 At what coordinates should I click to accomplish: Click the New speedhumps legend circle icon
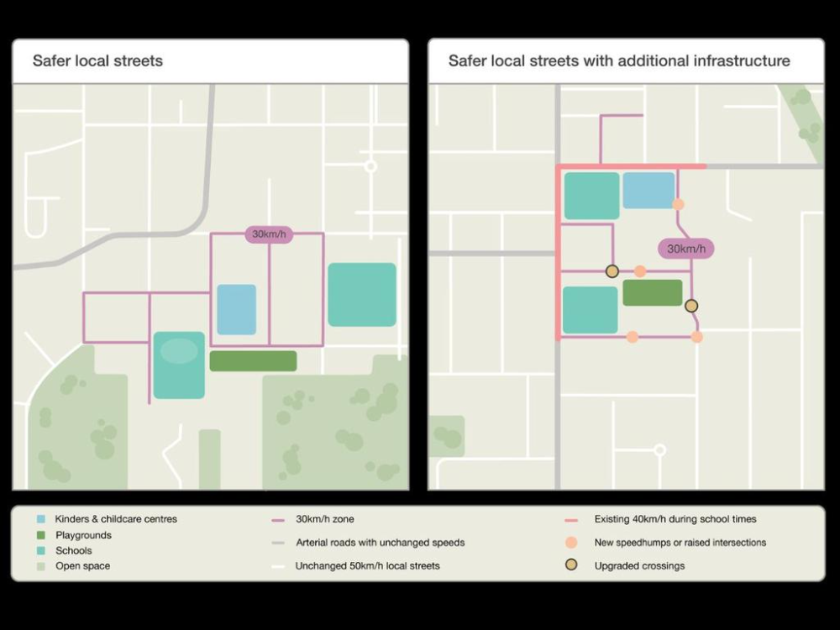click(572, 543)
